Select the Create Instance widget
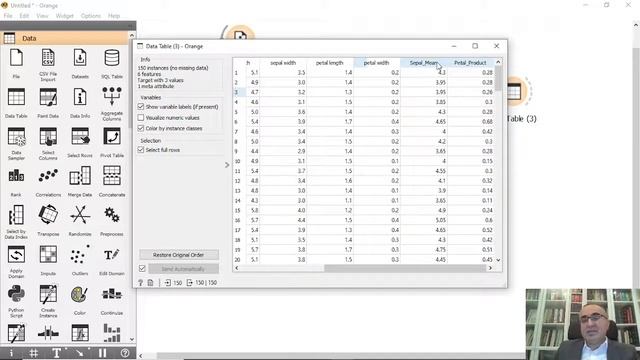This screenshot has height=360, width=640. (48, 294)
